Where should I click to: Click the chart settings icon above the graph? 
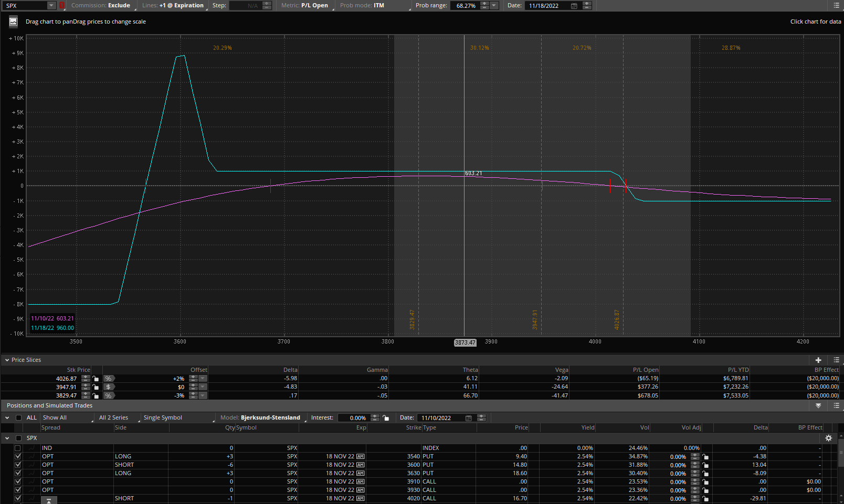click(13, 22)
